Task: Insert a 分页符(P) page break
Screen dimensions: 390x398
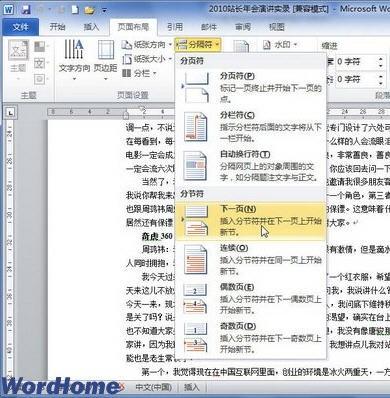Action: pyautogui.click(x=250, y=87)
